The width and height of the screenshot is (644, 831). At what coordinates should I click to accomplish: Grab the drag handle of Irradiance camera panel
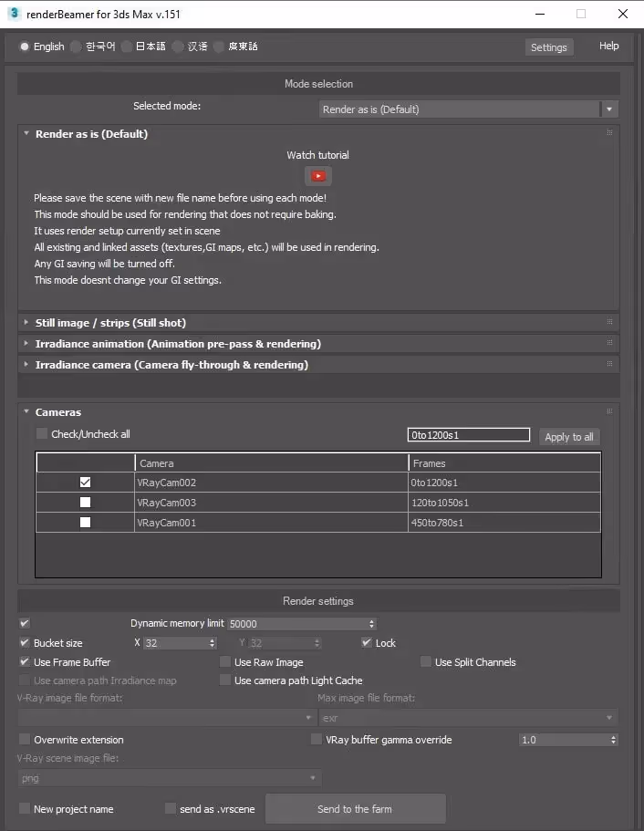click(609, 364)
